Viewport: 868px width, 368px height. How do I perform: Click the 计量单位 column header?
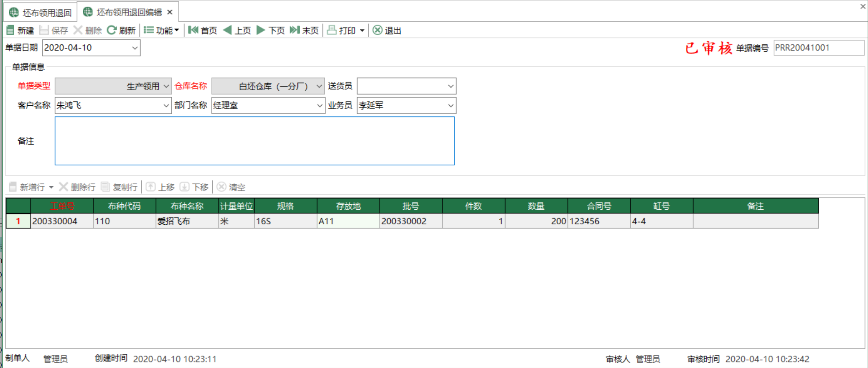(x=237, y=206)
